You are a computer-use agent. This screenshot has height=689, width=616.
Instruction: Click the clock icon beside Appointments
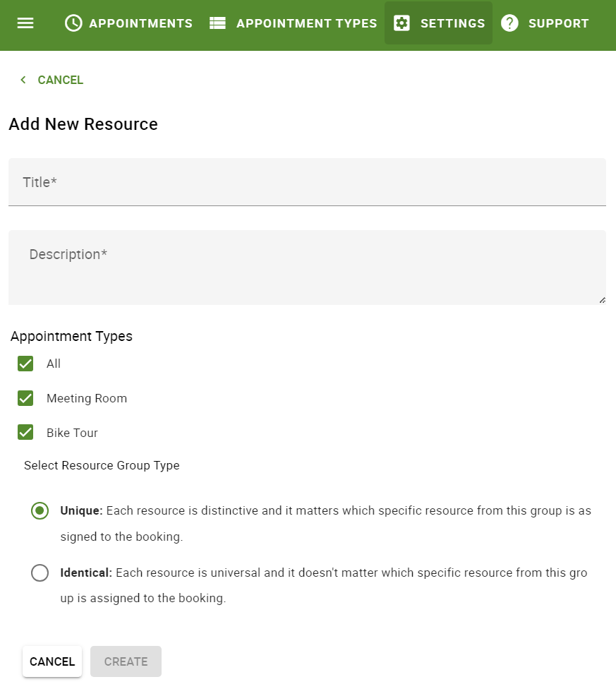point(73,23)
